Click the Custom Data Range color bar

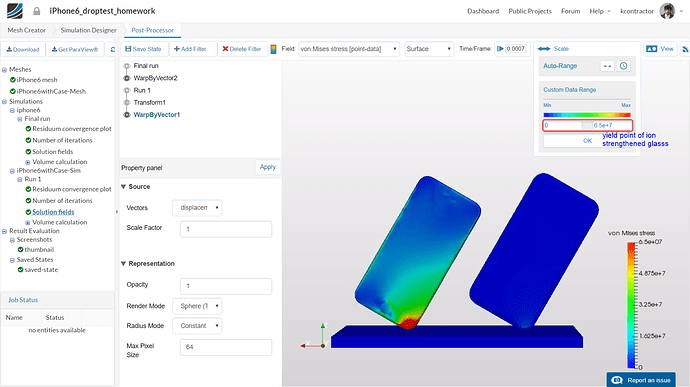click(x=587, y=115)
